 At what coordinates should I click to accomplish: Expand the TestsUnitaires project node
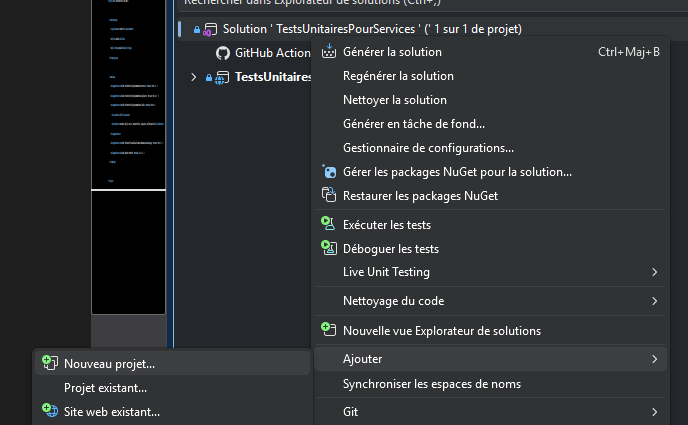(x=194, y=77)
